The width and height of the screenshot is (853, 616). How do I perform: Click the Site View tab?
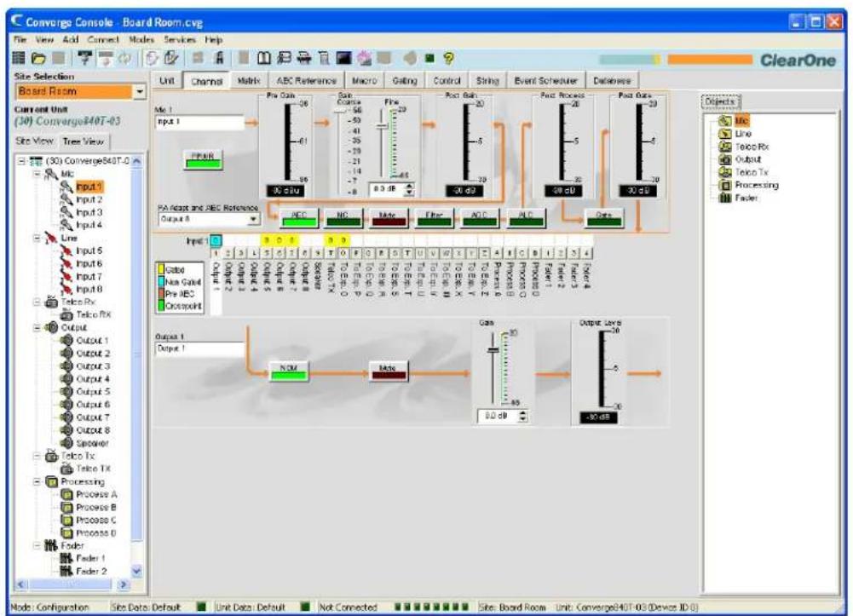(35, 141)
